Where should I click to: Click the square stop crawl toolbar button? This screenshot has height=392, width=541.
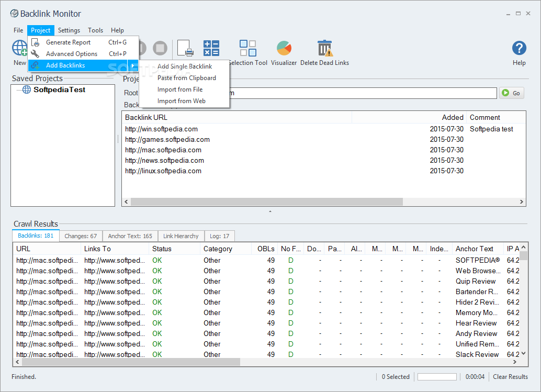pyautogui.click(x=160, y=48)
